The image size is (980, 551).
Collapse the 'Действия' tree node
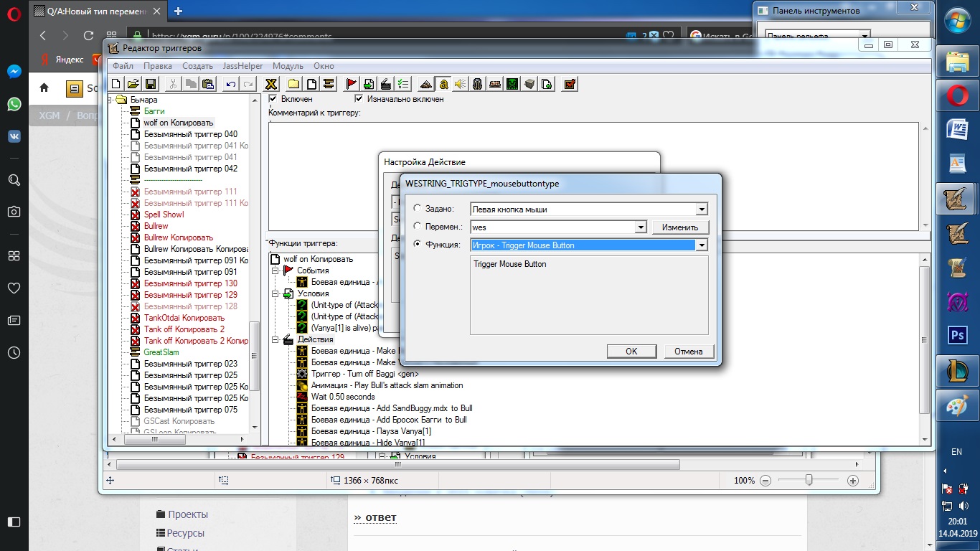pyautogui.click(x=275, y=339)
